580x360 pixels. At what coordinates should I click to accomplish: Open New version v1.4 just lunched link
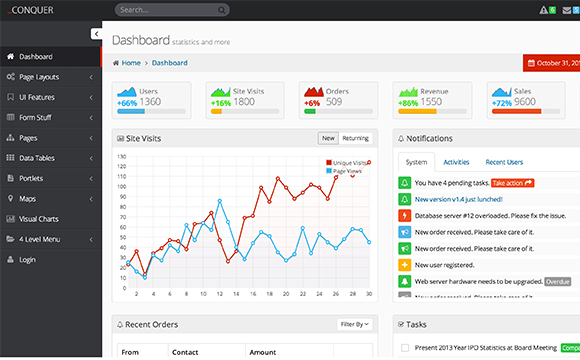coord(458,199)
